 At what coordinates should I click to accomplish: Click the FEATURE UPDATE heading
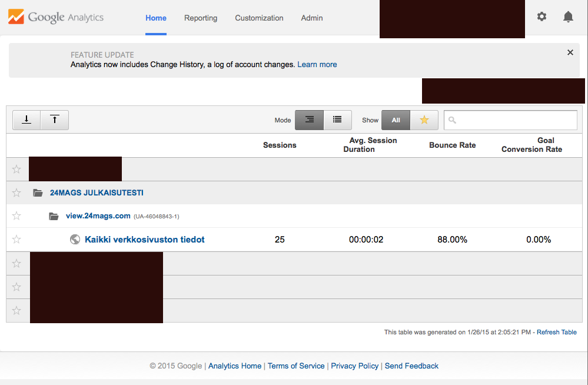[x=102, y=55]
